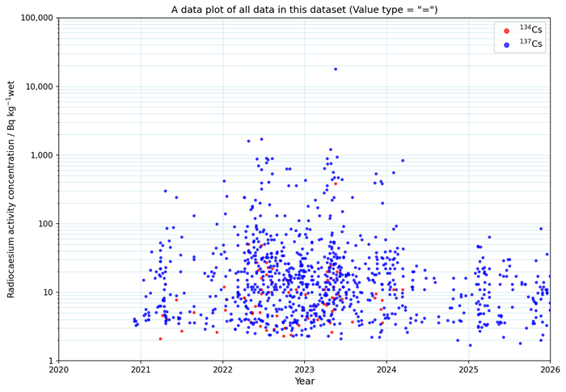Click the lone blue point near 2026 at 80
Image resolution: width=566 pixels, height=392 pixels.
541,229
